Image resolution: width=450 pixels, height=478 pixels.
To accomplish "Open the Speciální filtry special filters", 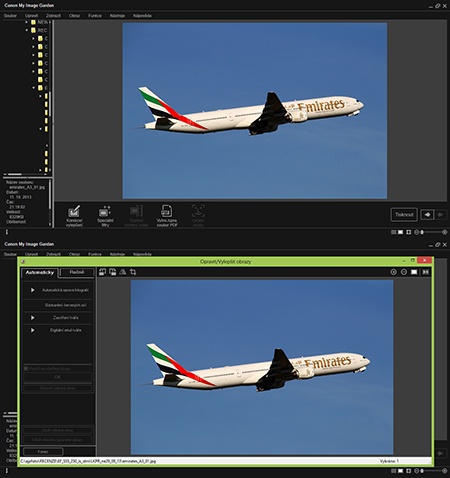I will coord(105,216).
